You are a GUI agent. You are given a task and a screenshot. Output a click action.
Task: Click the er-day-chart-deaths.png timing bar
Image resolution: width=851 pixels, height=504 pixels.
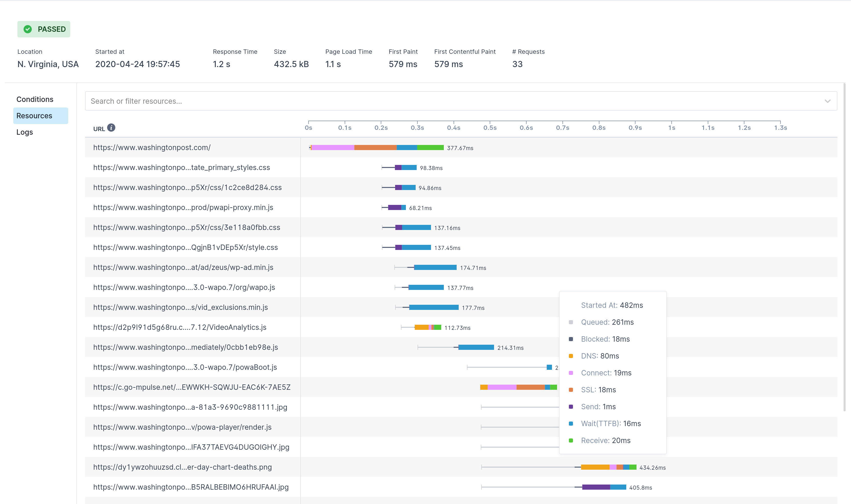(608, 467)
